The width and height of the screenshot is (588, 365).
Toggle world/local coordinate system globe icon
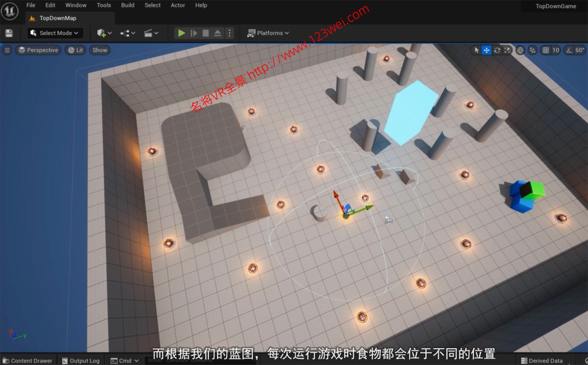click(520, 50)
